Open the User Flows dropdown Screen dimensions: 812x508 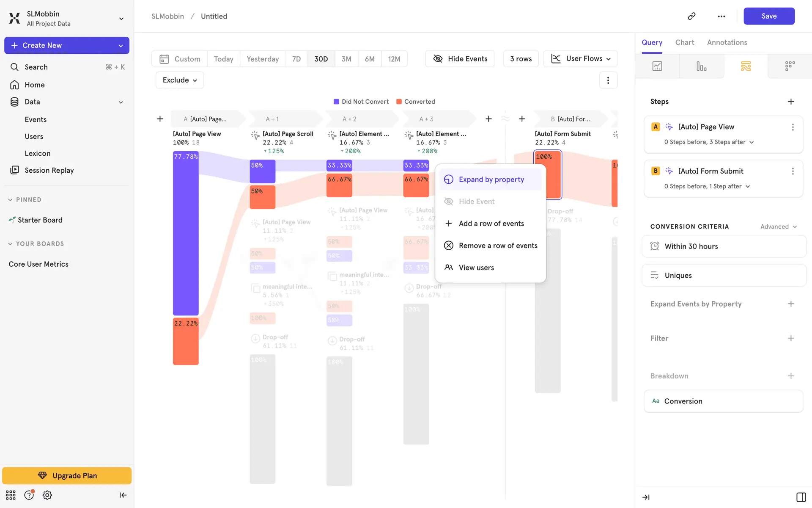[580, 59]
